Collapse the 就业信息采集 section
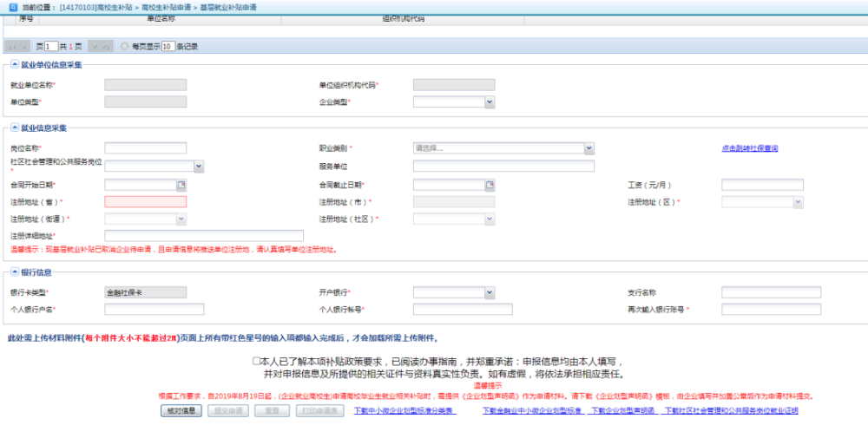868x425 pixels. [x=15, y=127]
